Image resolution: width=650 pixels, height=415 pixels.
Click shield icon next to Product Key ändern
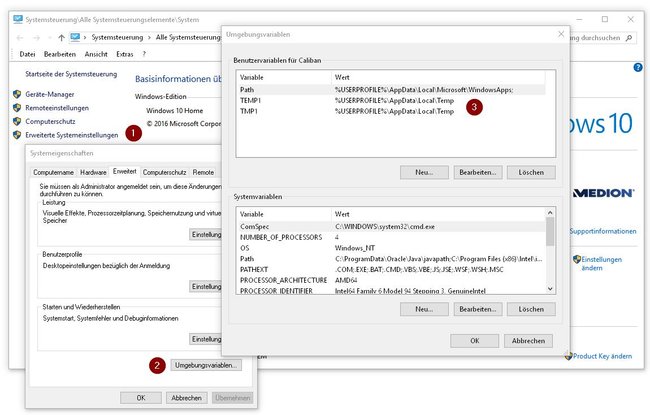pyautogui.click(x=568, y=356)
